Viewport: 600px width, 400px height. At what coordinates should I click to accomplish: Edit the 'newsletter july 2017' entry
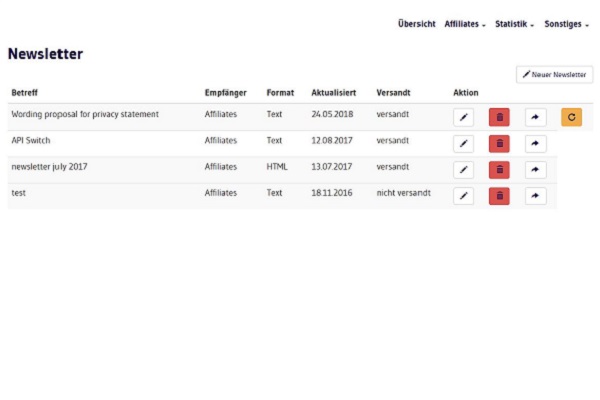tap(463, 170)
